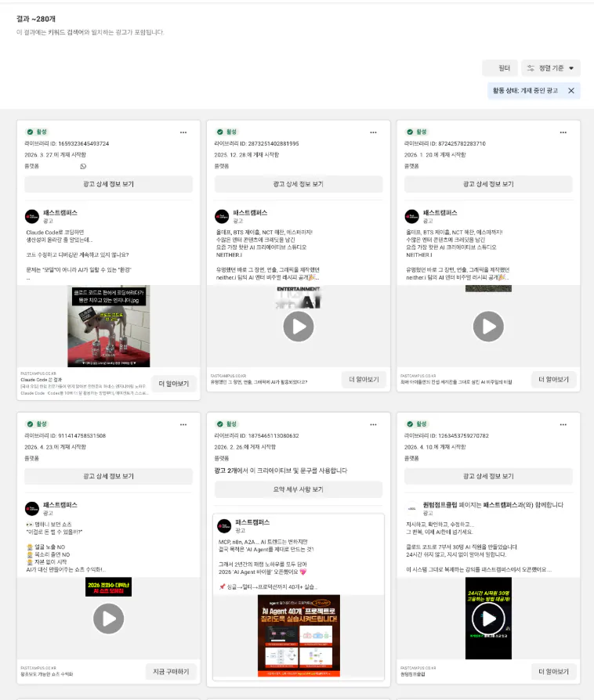The image size is (594, 700).
Task: Open 패스트캠퍼스 advertiser name in ad 911414758531508
Action: (60, 505)
